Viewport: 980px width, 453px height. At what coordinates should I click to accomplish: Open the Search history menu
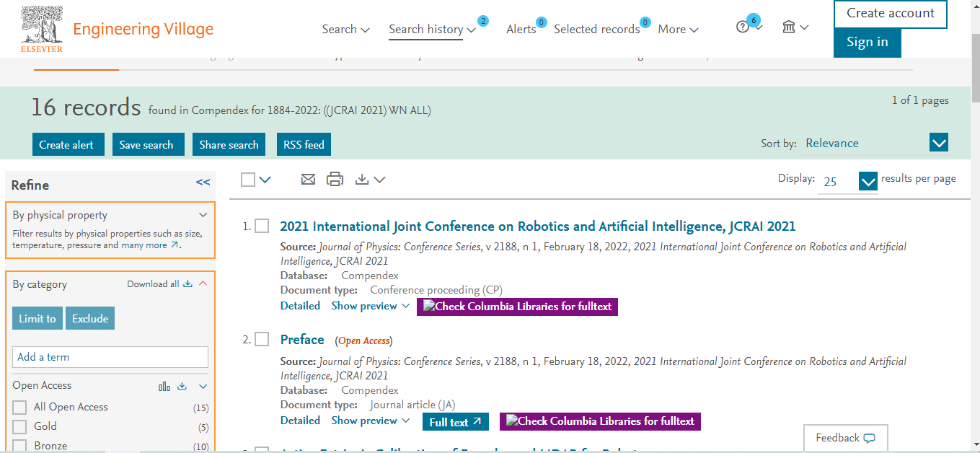(x=432, y=30)
